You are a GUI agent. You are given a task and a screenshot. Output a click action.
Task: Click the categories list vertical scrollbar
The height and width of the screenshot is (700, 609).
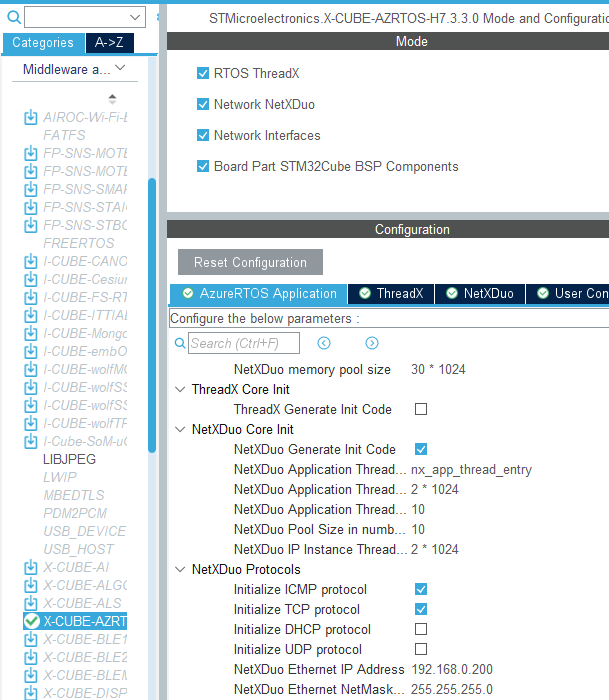pos(152,315)
